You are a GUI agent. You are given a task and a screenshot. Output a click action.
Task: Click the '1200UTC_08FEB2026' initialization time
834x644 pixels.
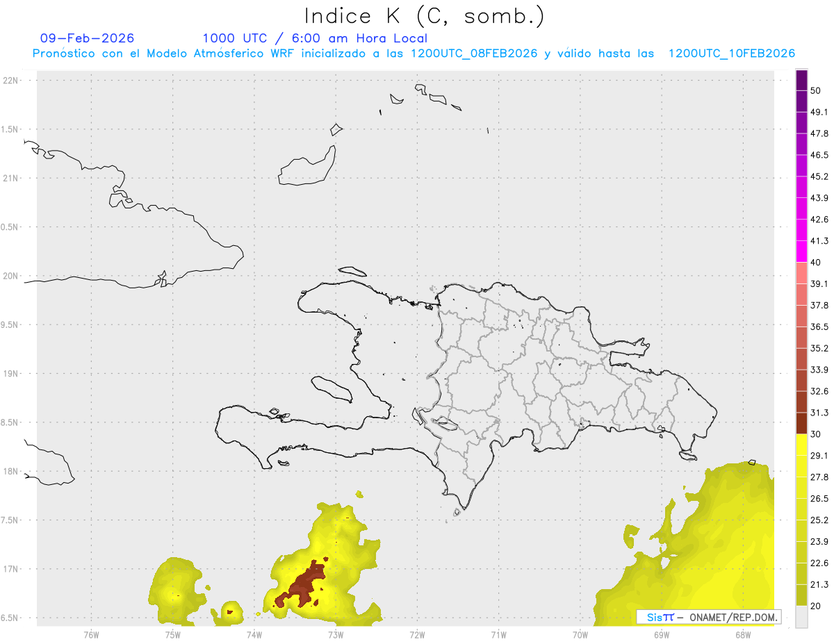474,53
